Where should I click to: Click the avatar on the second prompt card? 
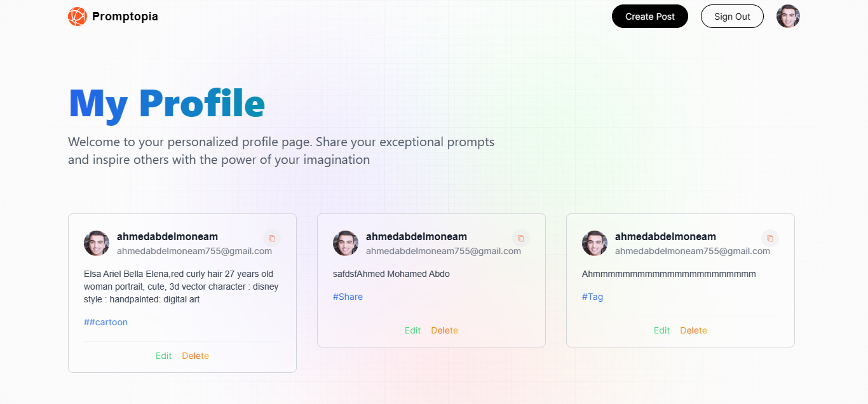pyautogui.click(x=346, y=243)
